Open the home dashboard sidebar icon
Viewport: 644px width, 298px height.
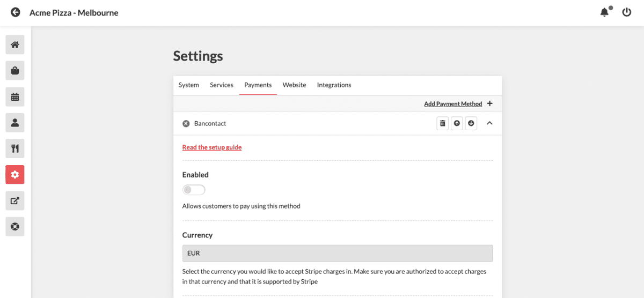pyautogui.click(x=15, y=44)
